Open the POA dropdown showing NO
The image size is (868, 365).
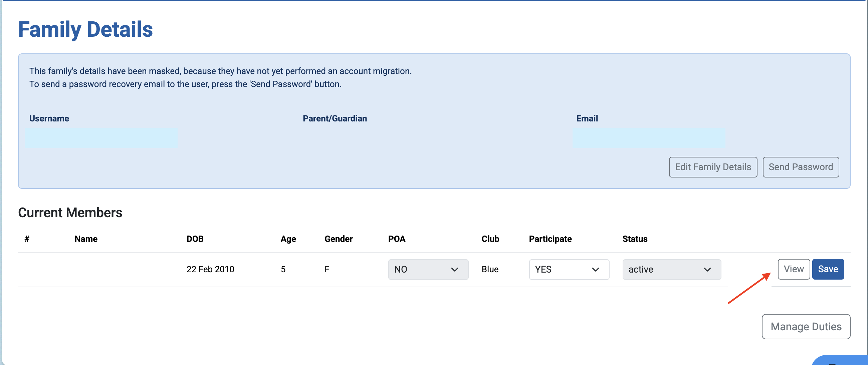pos(428,269)
